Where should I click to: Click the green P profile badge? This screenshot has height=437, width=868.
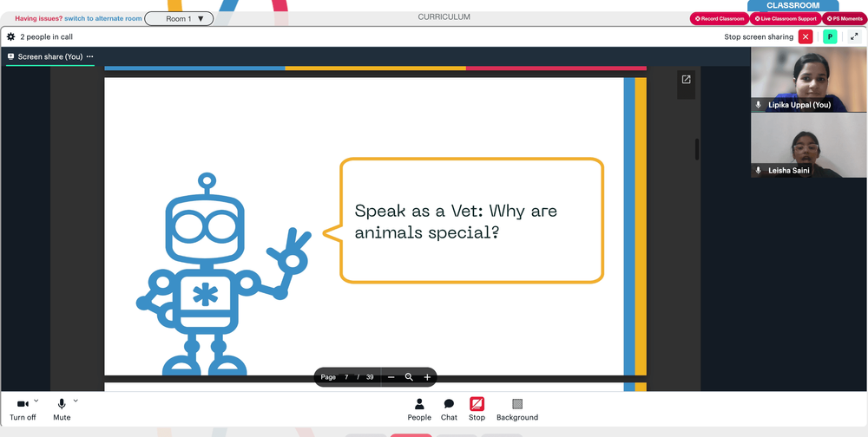coord(830,37)
